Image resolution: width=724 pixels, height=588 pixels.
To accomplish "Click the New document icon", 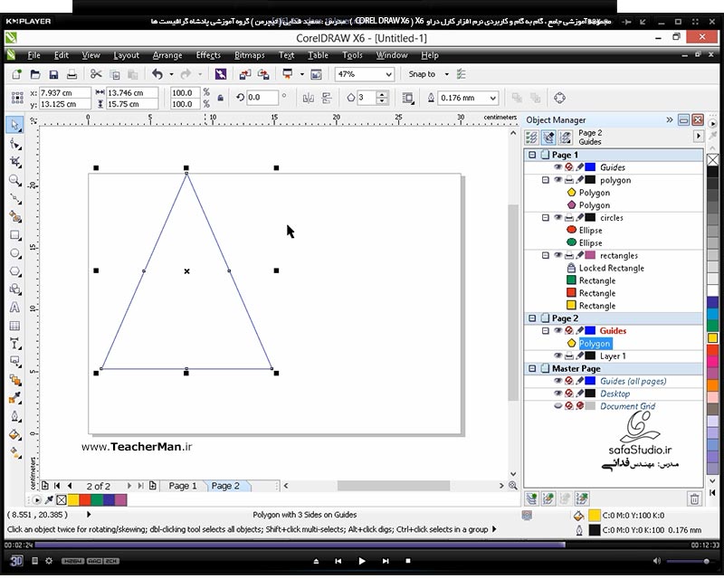I will (x=16, y=74).
